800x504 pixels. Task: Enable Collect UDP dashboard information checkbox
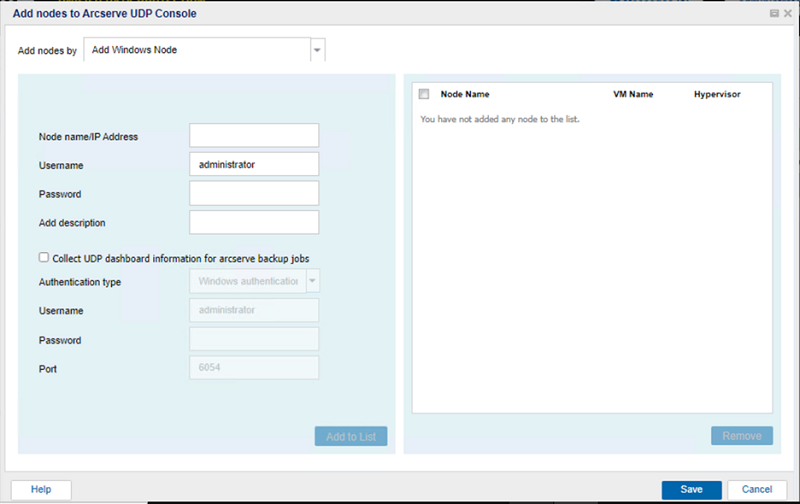pyautogui.click(x=44, y=258)
